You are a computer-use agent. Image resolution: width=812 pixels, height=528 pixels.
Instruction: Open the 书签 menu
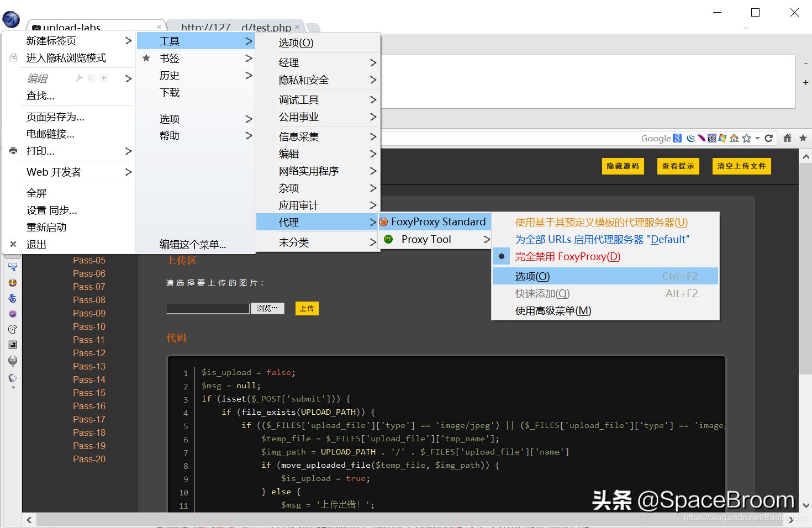[x=170, y=58]
